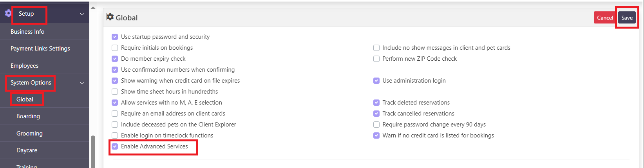Screen dimensions: 644x168
Task: Cancel the Global settings changes
Action: coord(605,18)
